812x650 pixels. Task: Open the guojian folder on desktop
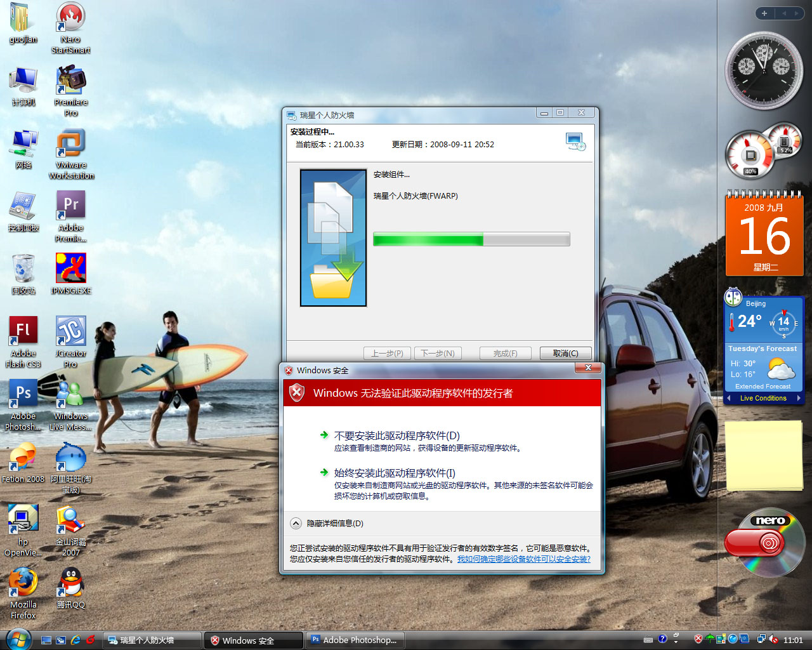pyautogui.click(x=23, y=23)
